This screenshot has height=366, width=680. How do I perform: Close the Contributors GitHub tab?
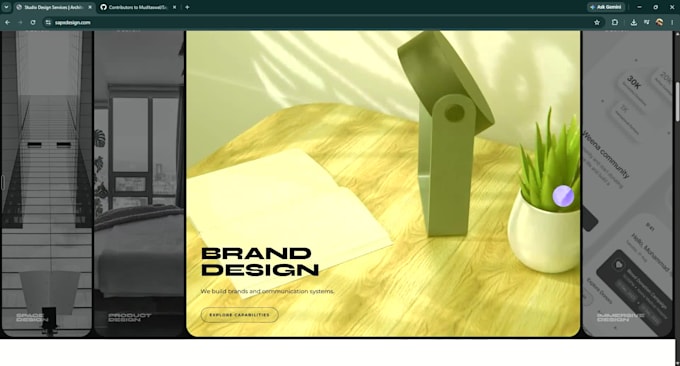click(x=174, y=7)
